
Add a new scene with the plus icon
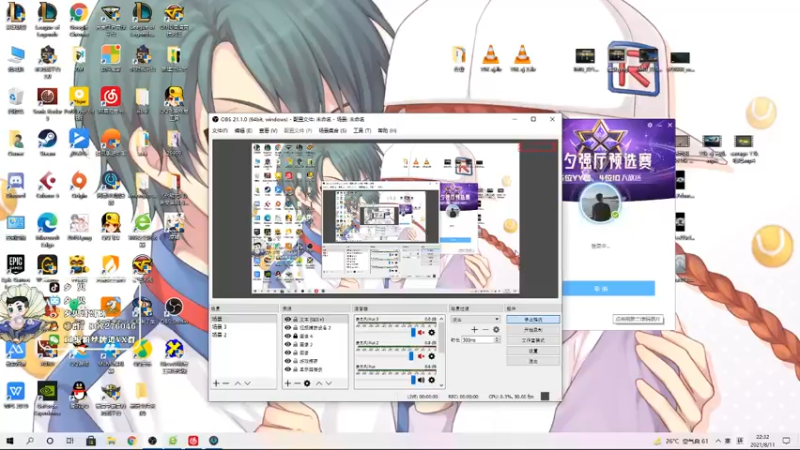click(x=216, y=383)
